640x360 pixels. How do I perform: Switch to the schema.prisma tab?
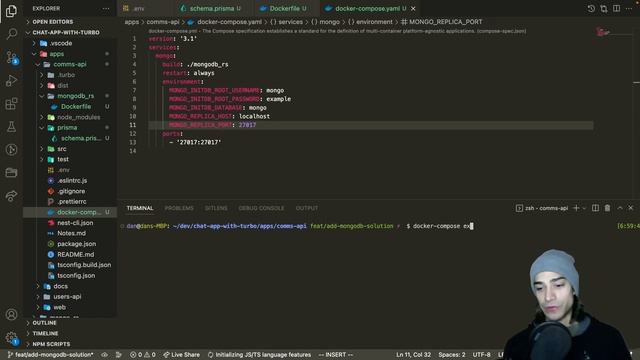pyautogui.click(x=211, y=9)
